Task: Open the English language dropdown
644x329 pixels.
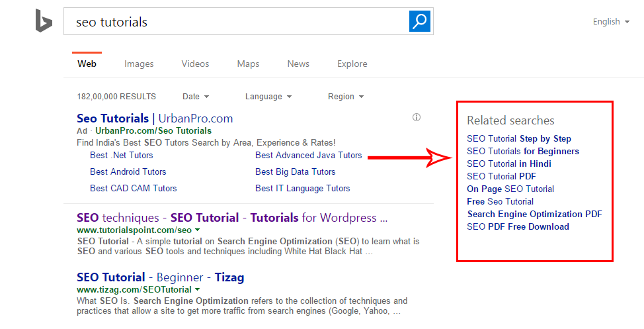Action: (611, 22)
